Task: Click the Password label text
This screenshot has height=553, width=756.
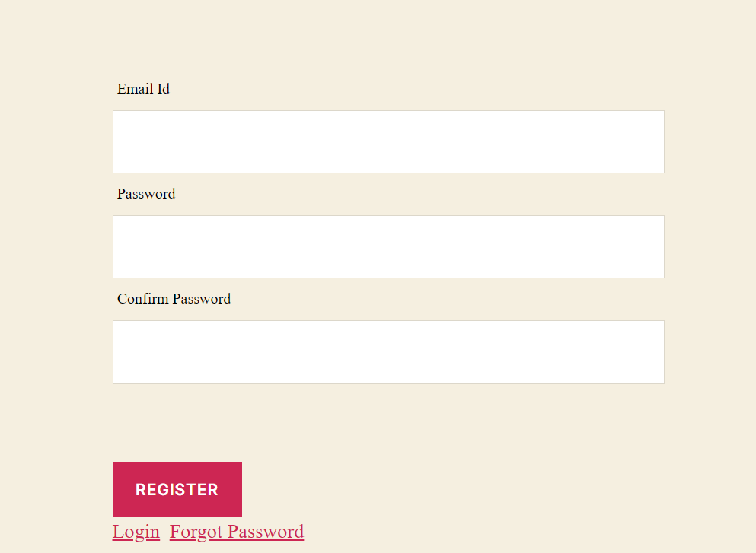Action: pyautogui.click(x=145, y=194)
